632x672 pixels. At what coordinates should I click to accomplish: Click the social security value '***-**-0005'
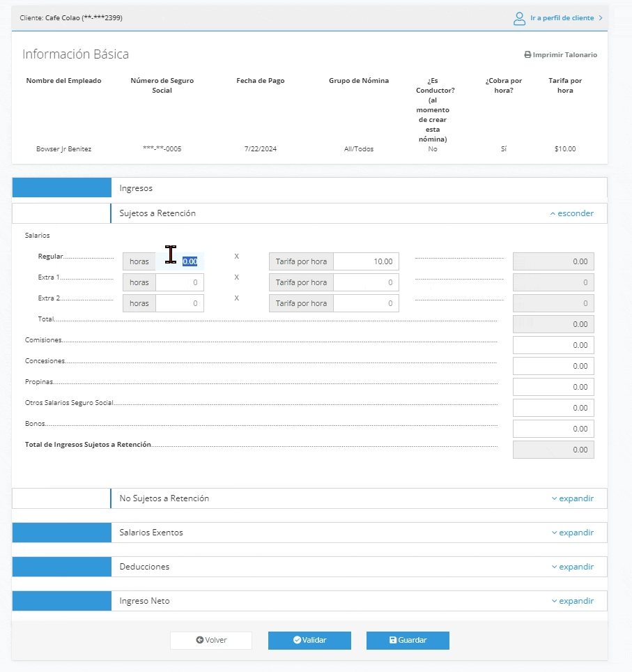tap(162, 148)
